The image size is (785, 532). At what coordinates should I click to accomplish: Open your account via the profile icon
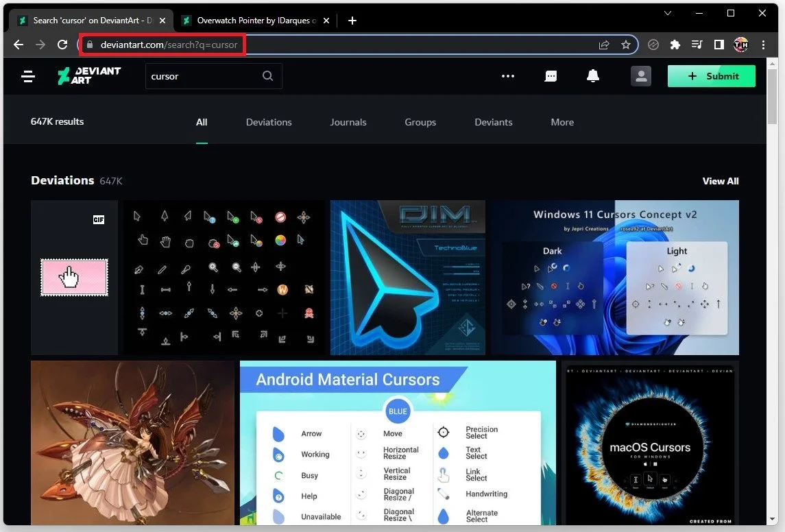coord(640,76)
